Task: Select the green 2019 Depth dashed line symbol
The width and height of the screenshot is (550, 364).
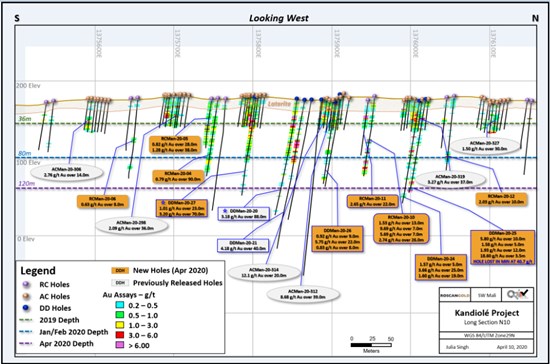Action: [26, 320]
